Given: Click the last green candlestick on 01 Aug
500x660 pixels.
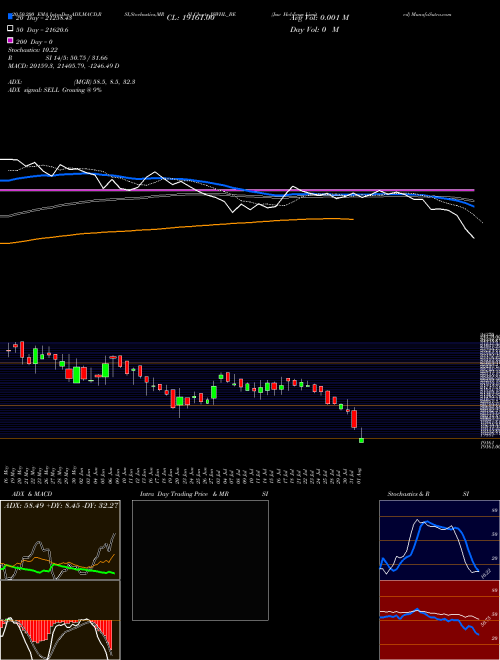Looking at the screenshot, I should click(361, 440).
